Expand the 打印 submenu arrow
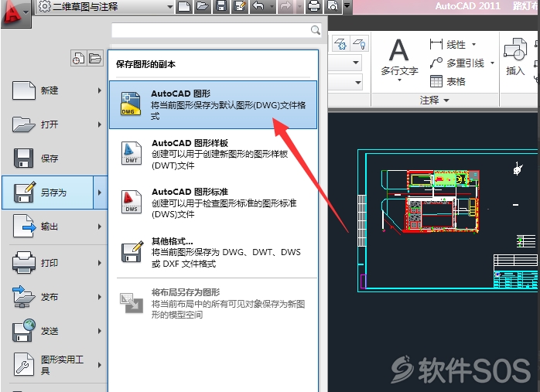540x392 pixels. (x=100, y=263)
